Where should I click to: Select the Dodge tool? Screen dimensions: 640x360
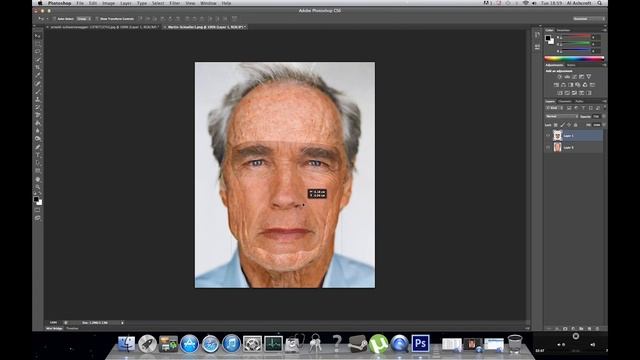point(38,139)
